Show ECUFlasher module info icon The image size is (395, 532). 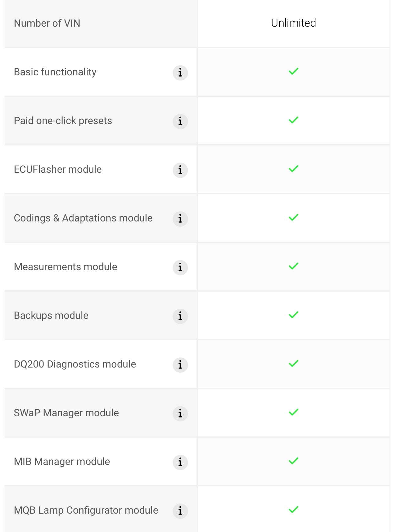point(180,170)
